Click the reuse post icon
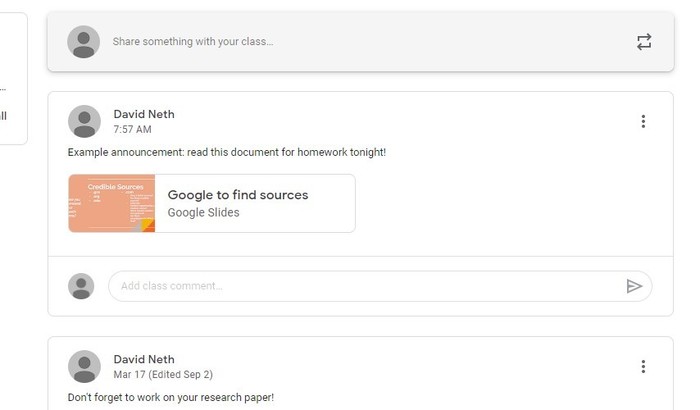Image resolution: width=700 pixels, height=410 pixels. coord(644,42)
